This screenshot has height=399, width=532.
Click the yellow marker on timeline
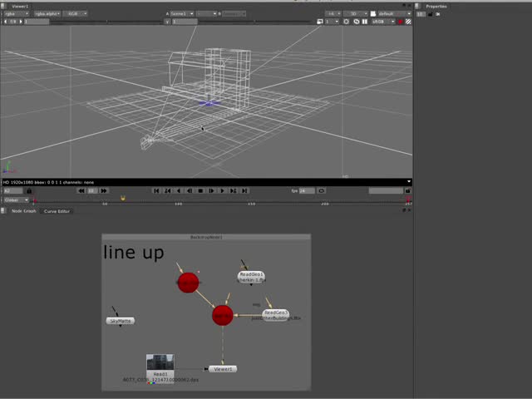[x=123, y=198]
